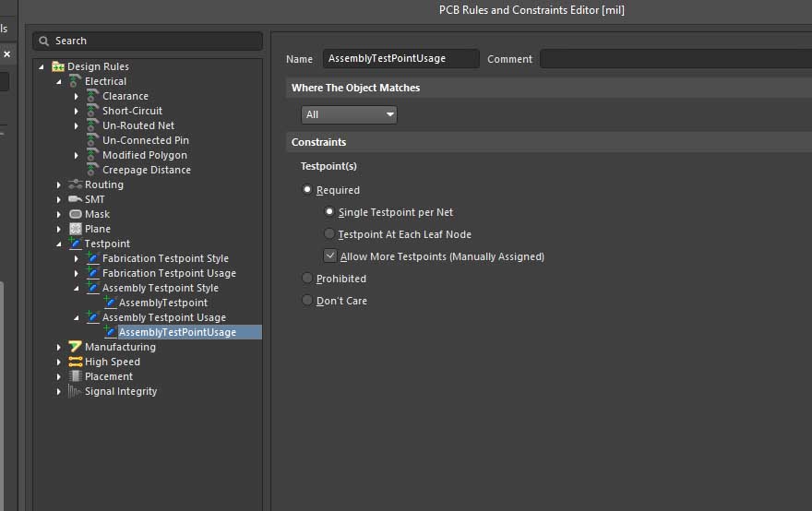Click the Routing category icon
Screen dimensions: 812x511
point(75,184)
